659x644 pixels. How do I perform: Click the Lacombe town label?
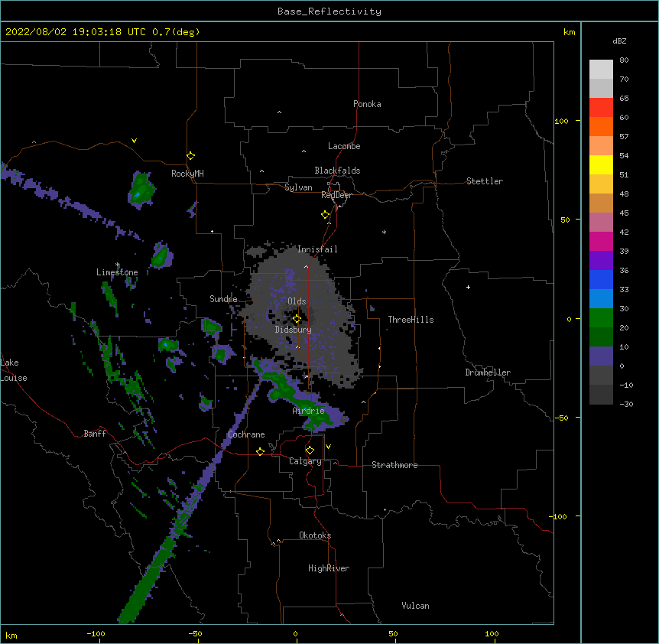[x=344, y=146]
